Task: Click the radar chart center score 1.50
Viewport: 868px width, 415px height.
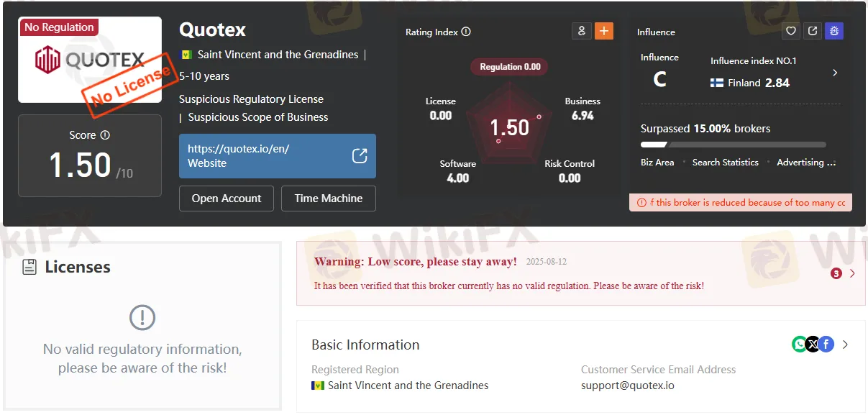Action: [x=509, y=128]
